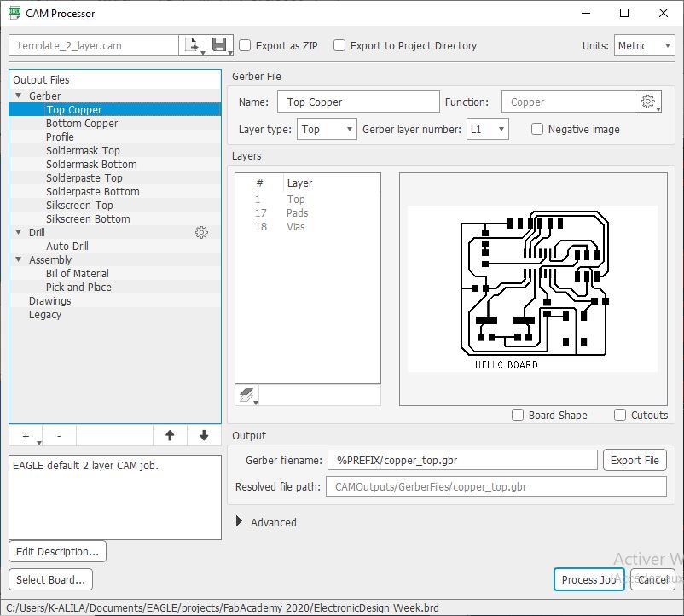Close the CAM Processor window
Image resolution: width=684 pixels, height=616 pixels.
pyautogui.click(x=663, y=13)
